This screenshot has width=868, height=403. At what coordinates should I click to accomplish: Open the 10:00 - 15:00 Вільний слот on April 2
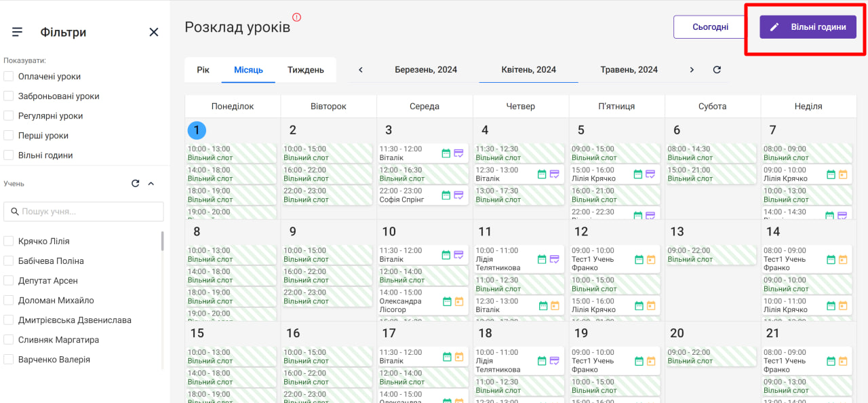pos(328,153)
